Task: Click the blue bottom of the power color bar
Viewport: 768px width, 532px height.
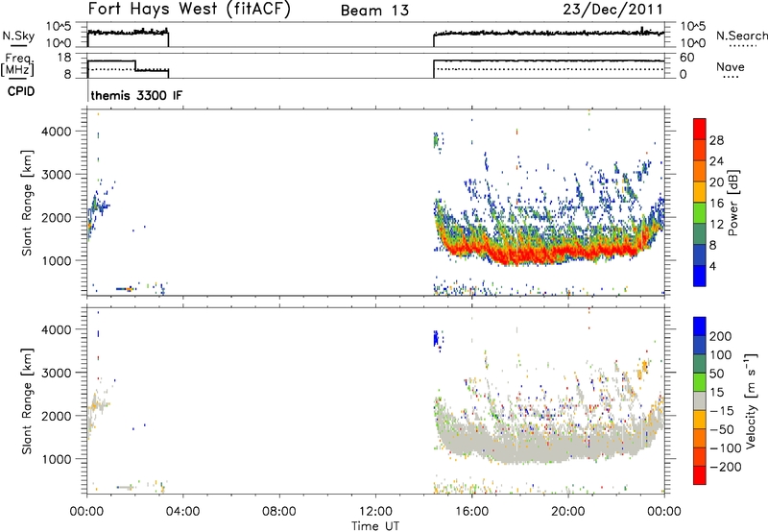Action: 700,276
